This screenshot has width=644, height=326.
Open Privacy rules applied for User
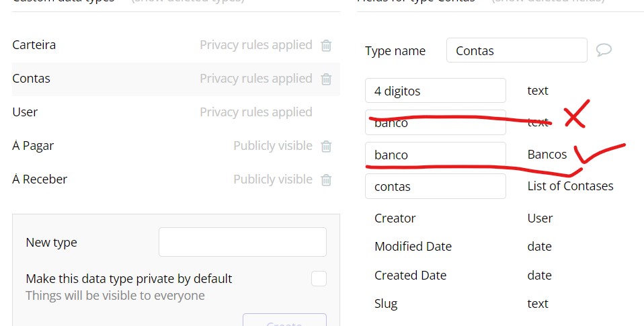tap(255, 112)
